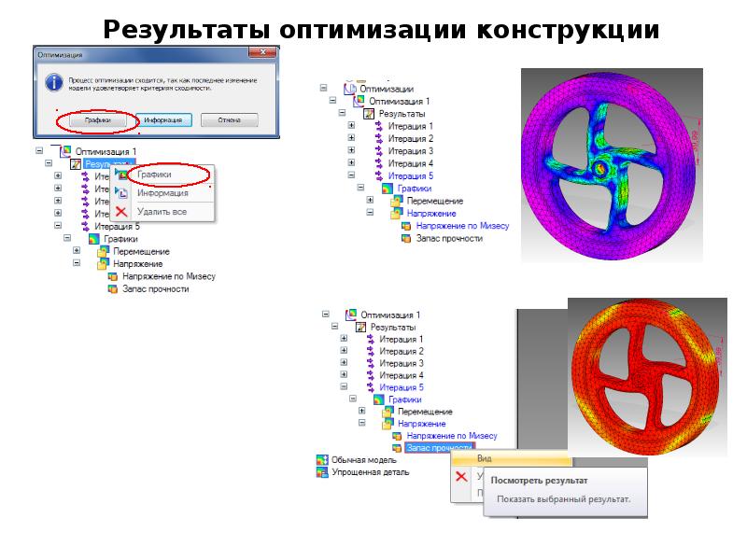The width and height of the screenshot is (747, 560).
Task: Click the Обычная модель icon
Action: coord(322,461)
